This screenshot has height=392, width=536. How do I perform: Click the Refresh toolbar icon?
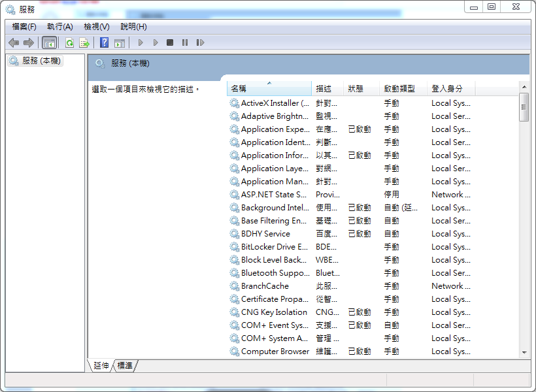(70, 42)
